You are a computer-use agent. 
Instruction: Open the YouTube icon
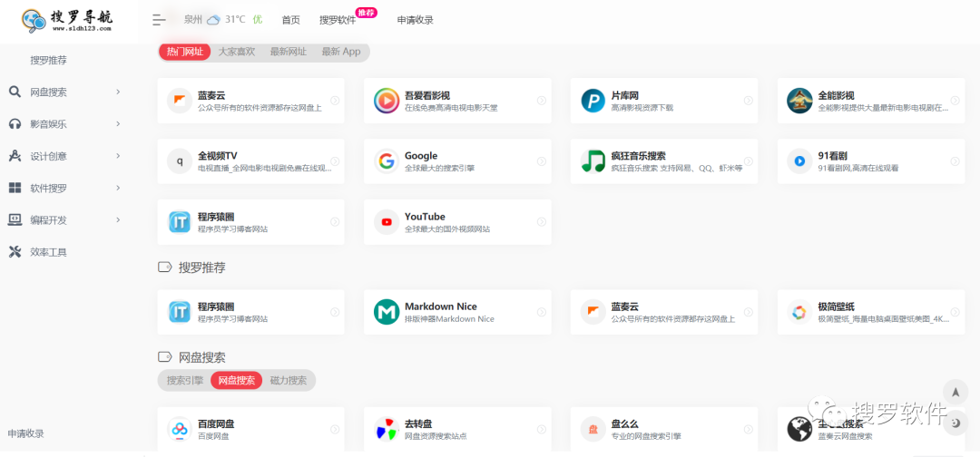(387, 221)
